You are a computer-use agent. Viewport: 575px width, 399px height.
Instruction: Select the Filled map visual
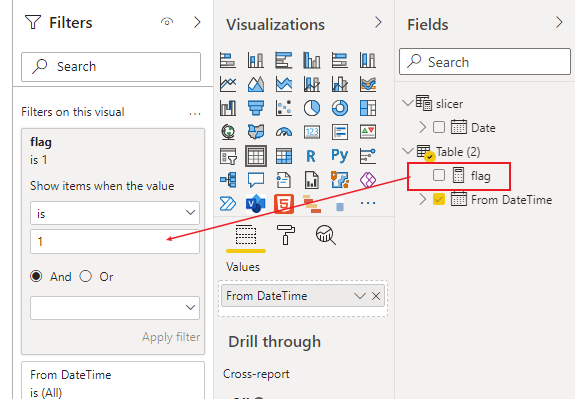tap(256, 132)
